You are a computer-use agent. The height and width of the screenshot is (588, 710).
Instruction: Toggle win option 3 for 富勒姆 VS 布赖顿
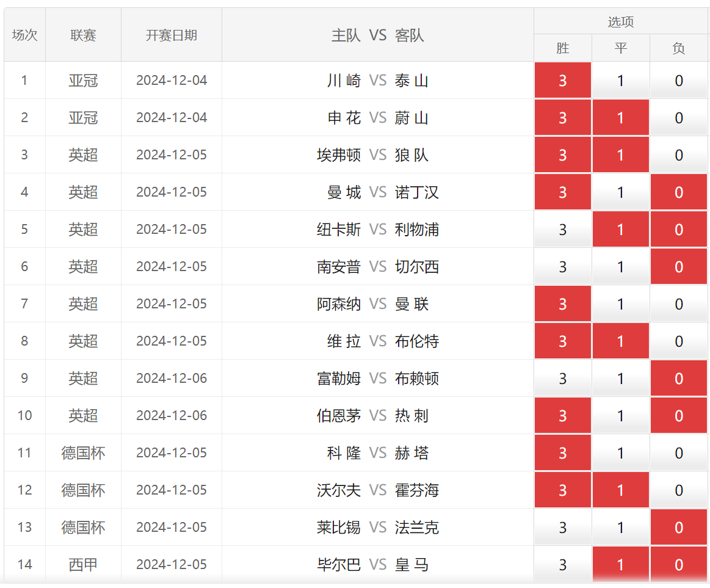tap(562, 378)
